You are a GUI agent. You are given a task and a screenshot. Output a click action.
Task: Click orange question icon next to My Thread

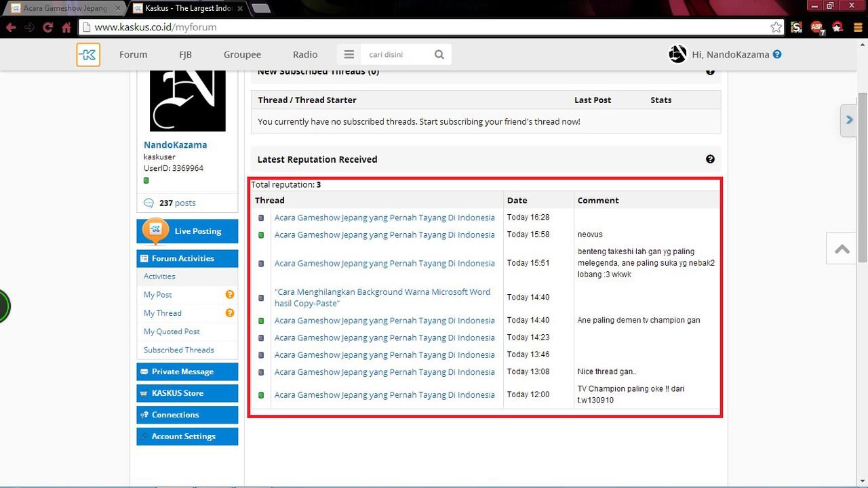(x=229, y=312)
